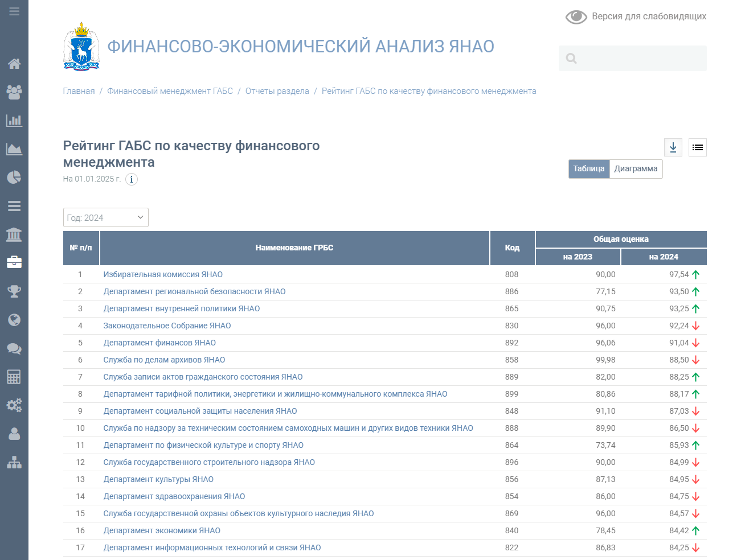The image size is (741, 560).
Task: Switch to the Таблица view
Action: 588,169
